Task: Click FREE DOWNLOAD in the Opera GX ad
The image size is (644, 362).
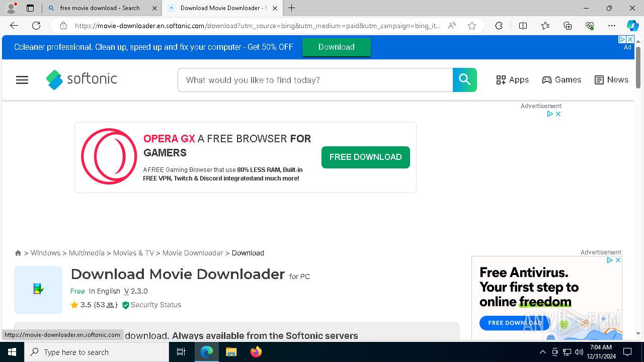Action: [366, 157]
